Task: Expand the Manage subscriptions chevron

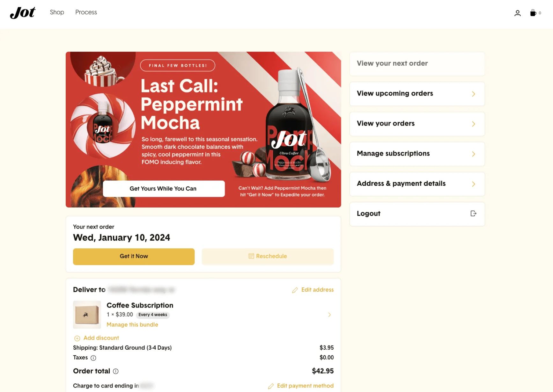Action: [474, 154]
